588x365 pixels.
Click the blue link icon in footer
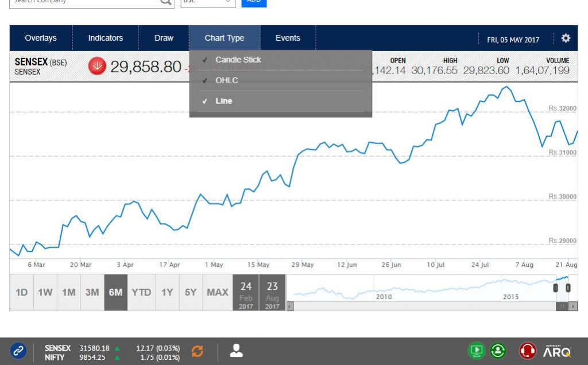point(18,350)
